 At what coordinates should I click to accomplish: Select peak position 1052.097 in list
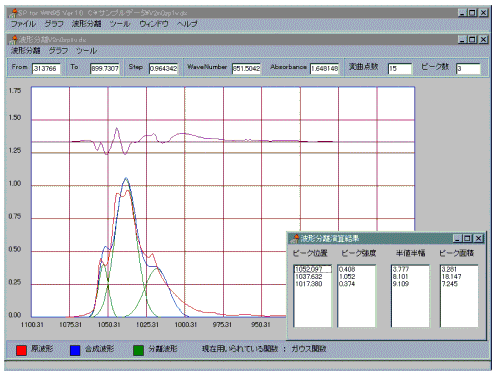pos(313,269)
